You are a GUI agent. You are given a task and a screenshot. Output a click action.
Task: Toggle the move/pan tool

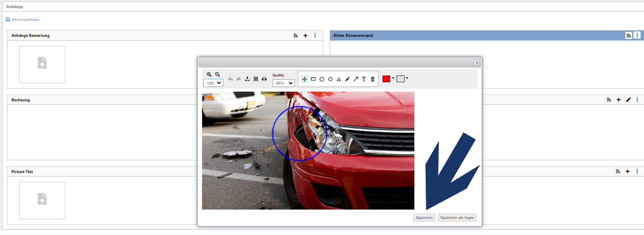pos(305,79)
